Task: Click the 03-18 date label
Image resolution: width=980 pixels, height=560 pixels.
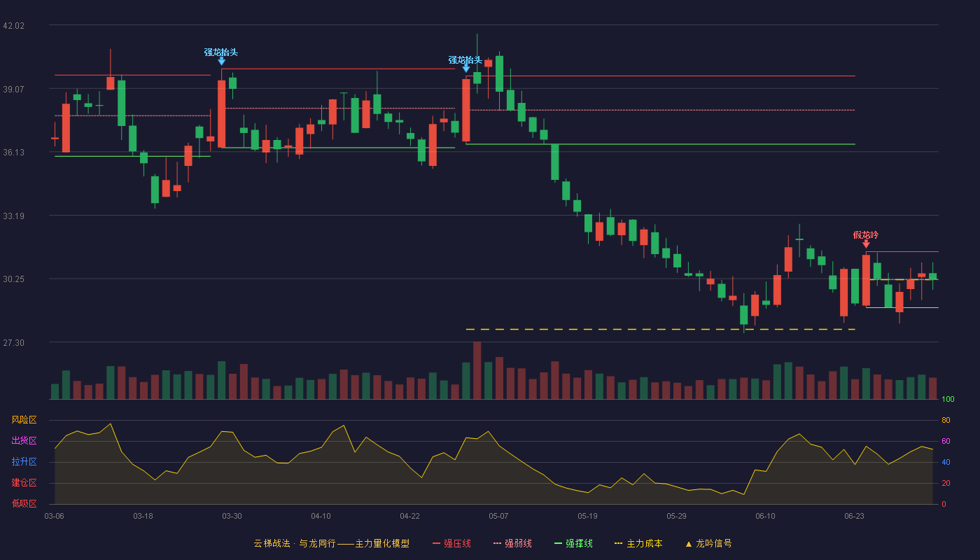Action: pyautogui.click(x=143, y=516)
